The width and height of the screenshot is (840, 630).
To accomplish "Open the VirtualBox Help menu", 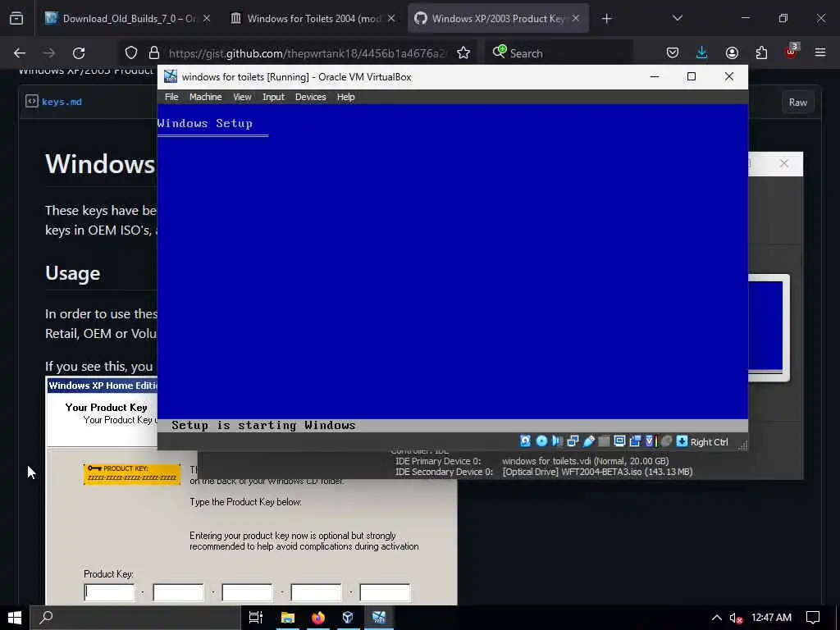I will 345,97.
